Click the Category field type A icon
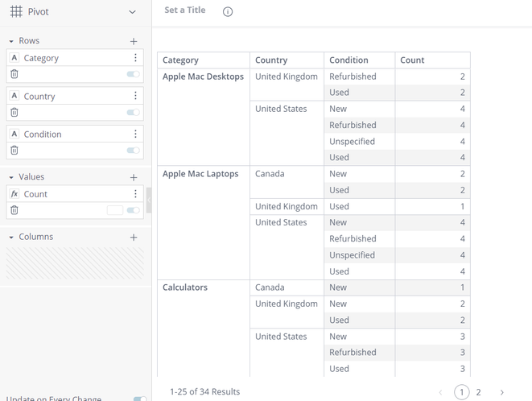 click(x=14, y=58)
